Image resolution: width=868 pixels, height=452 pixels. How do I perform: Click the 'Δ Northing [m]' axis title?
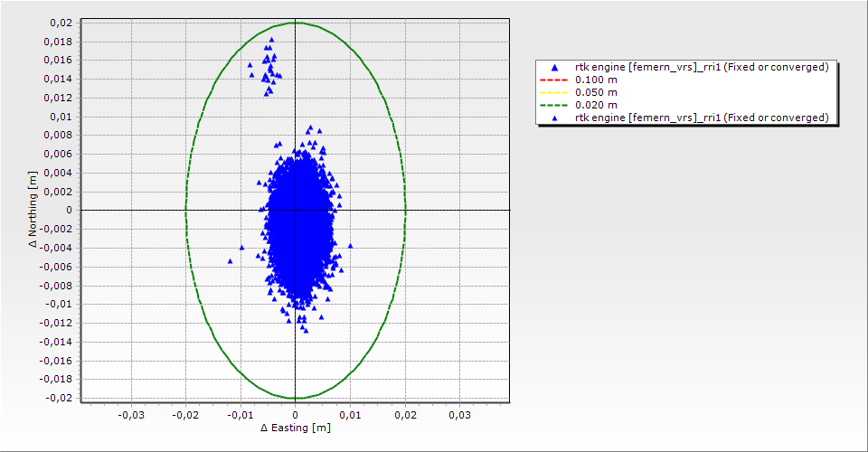pyautogui.click(x=33, y=210)
